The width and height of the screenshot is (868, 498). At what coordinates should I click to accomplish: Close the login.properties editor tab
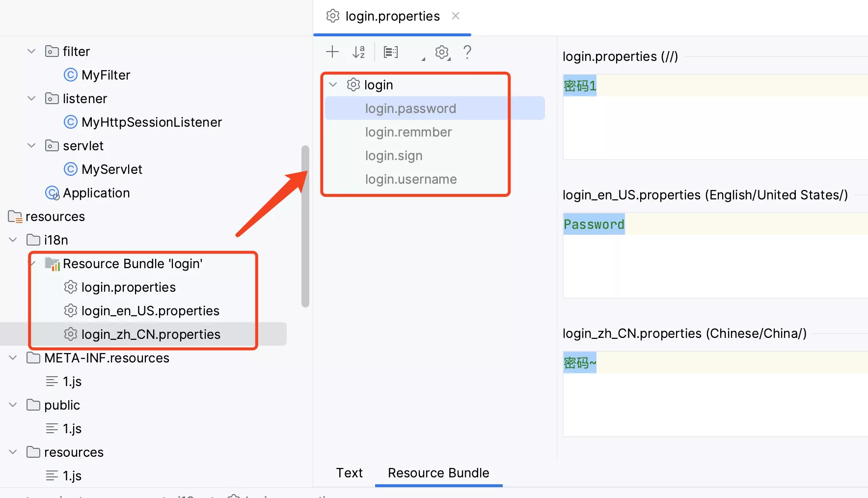pyautogui.click(x=456, y=16)
